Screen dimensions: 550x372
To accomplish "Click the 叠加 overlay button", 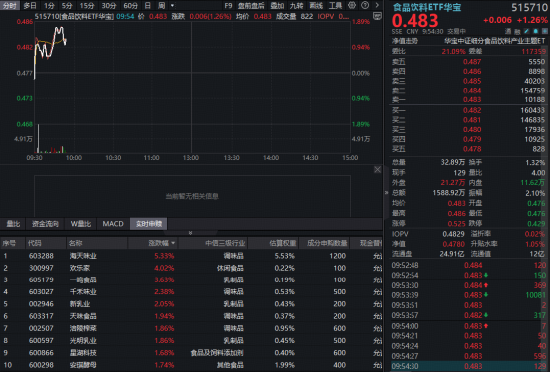I will 277,6.
